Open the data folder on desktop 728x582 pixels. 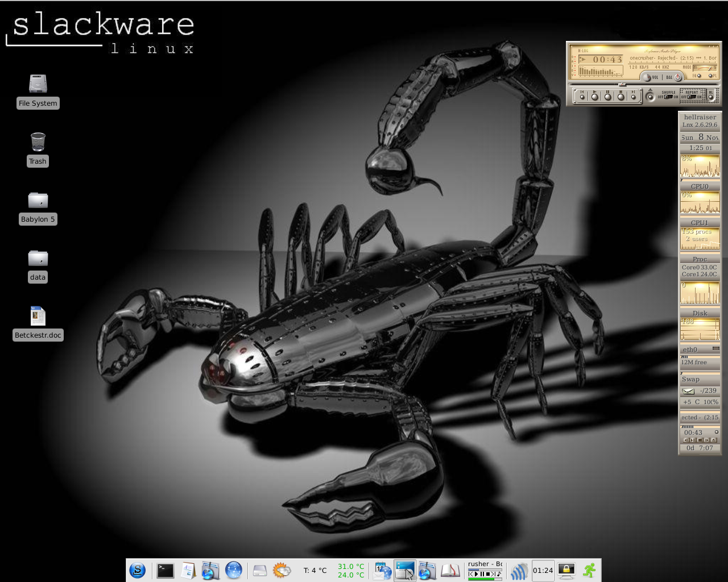(x=38, y=265)
